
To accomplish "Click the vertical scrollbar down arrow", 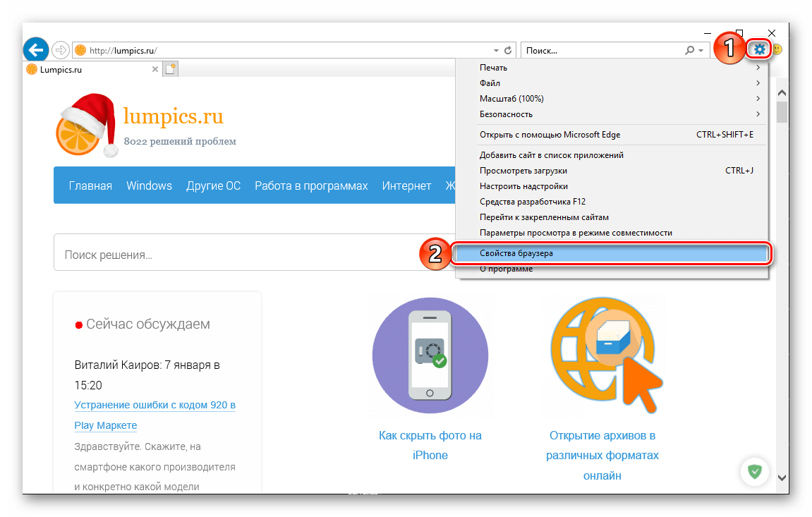I will [782, 478].
